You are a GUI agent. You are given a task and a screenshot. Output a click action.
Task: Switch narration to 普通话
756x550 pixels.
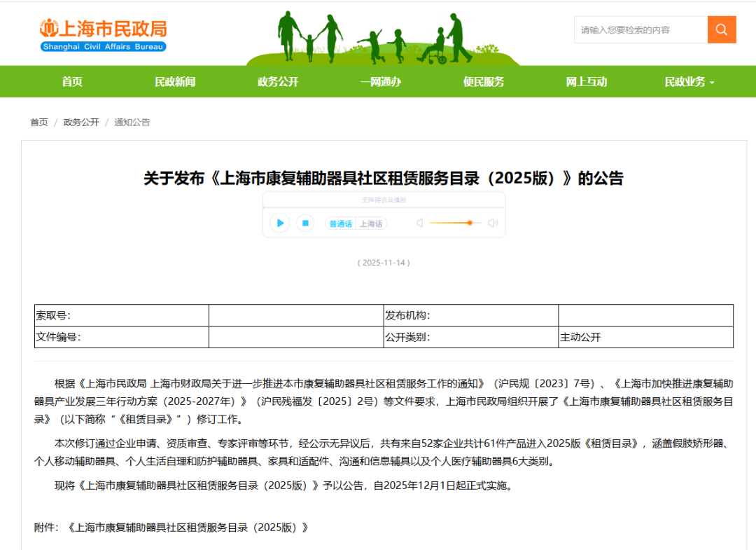click(x=340, y=224)
